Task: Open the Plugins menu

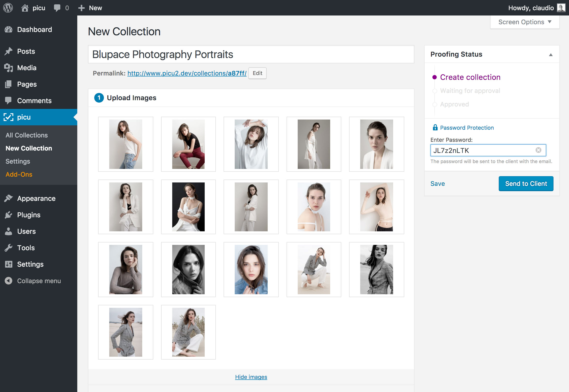Action: (39, 215)
